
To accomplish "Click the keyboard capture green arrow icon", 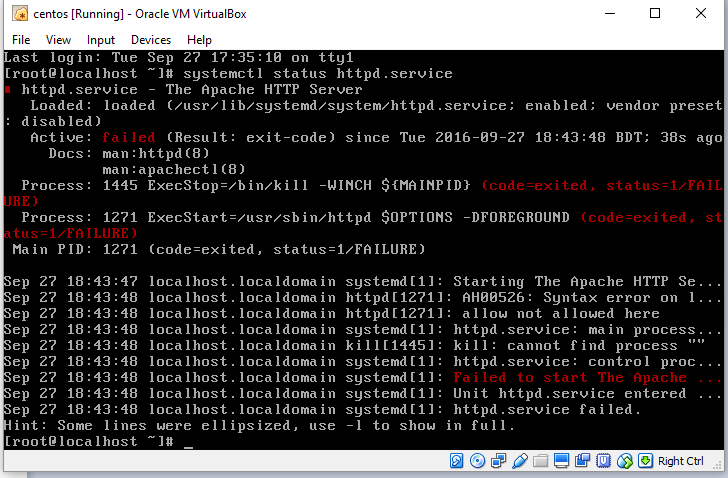I will (x=645, y=460).
